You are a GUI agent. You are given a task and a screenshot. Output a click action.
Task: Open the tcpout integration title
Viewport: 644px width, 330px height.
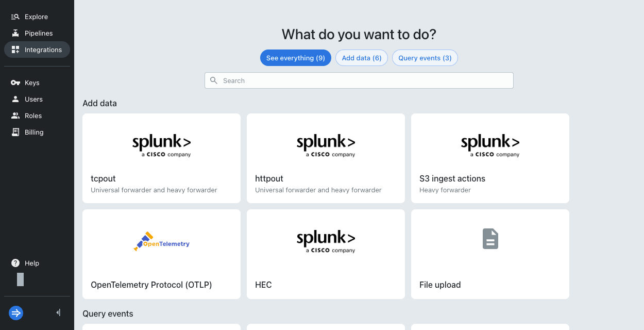tap(103, 178)
